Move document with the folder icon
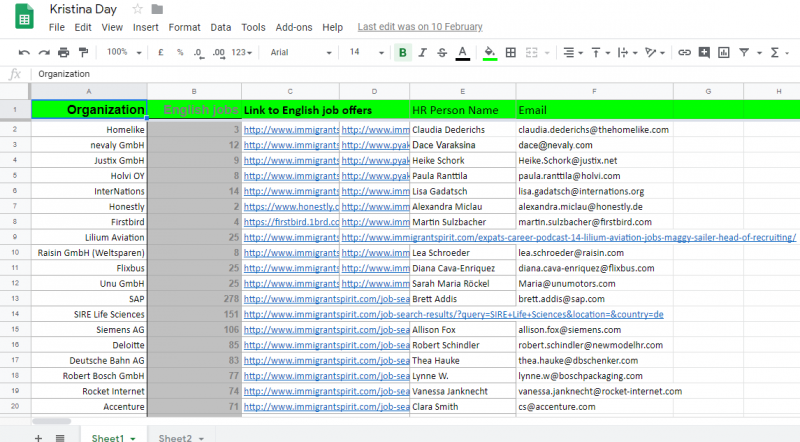The image size is (800, 442). tap(157, 9)
